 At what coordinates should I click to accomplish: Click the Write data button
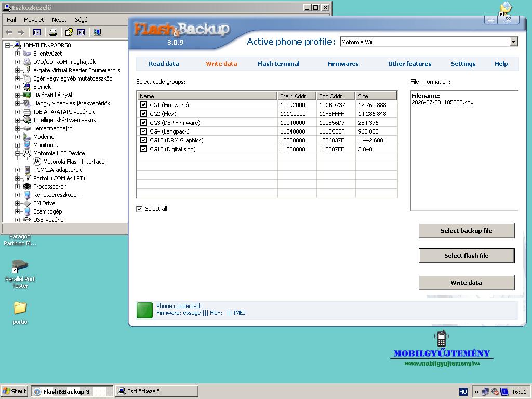point(467,283)
